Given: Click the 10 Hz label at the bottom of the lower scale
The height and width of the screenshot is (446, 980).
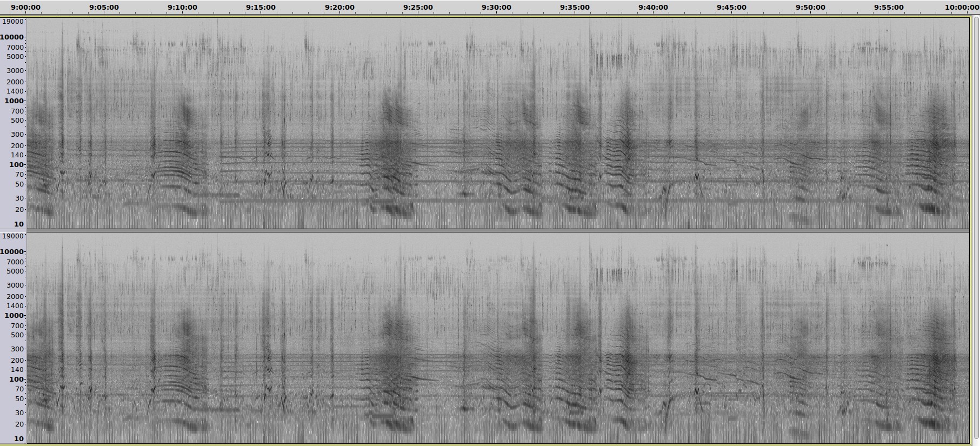Looking at the screenshot, I should tap(18, 438).
